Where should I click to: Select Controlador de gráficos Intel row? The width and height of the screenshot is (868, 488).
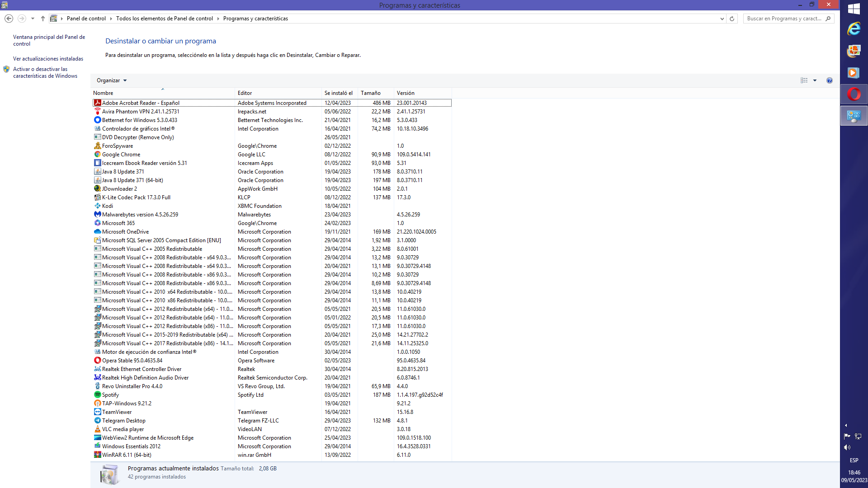272,129
